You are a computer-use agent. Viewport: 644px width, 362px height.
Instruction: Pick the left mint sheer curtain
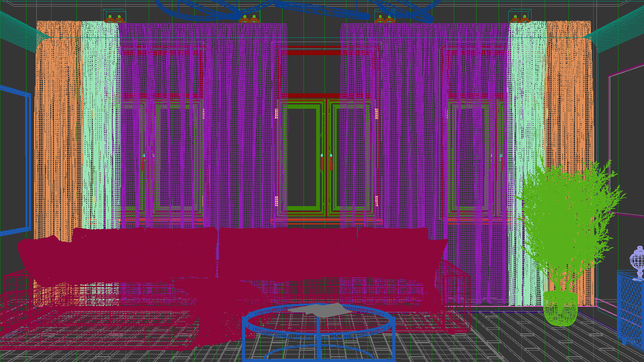[x=101, y=126]
